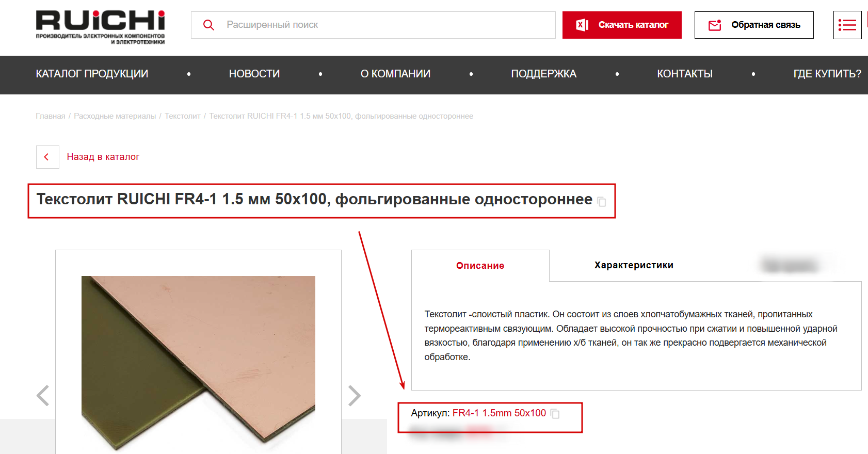Show next product image arrow
Image resolution: width=868 pixels, height=454 pixels.
[354, 396]
